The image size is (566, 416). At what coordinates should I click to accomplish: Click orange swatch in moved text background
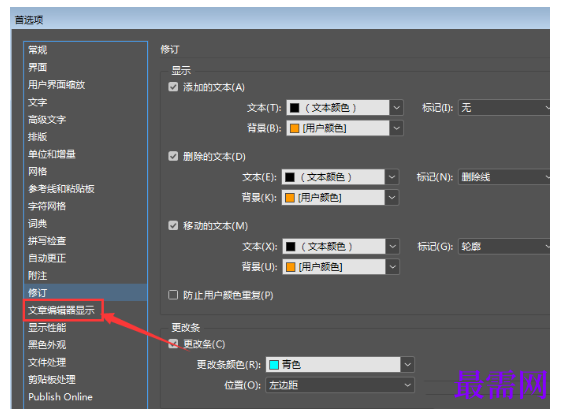click(x=291, y=267)
